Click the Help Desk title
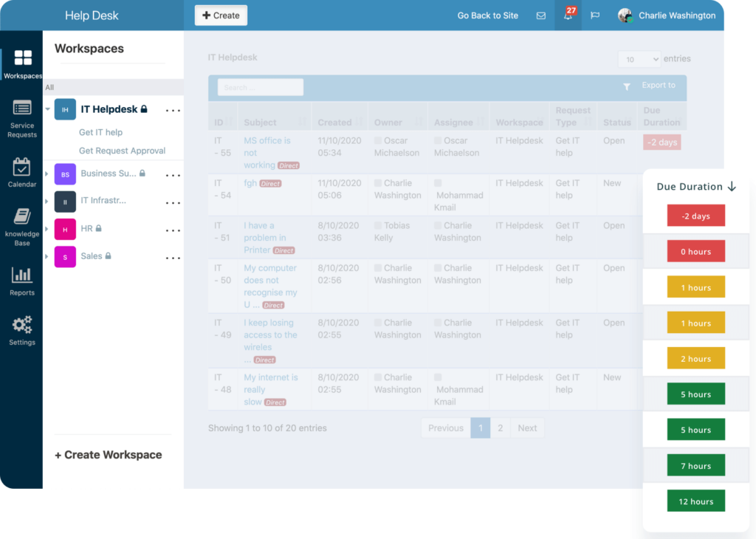The width and height of the screenshot is (756, 539). 92,16
